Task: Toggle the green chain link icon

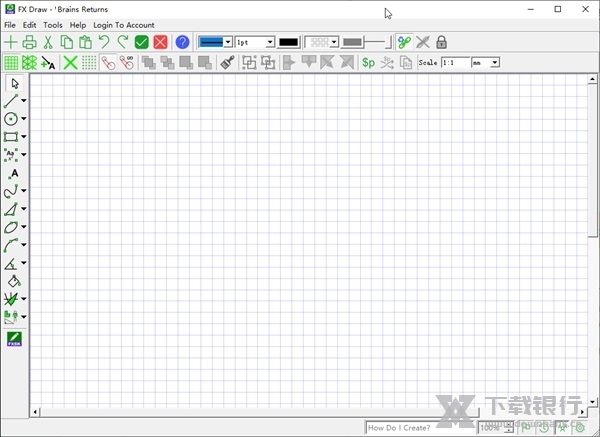Action: [404, 42]
